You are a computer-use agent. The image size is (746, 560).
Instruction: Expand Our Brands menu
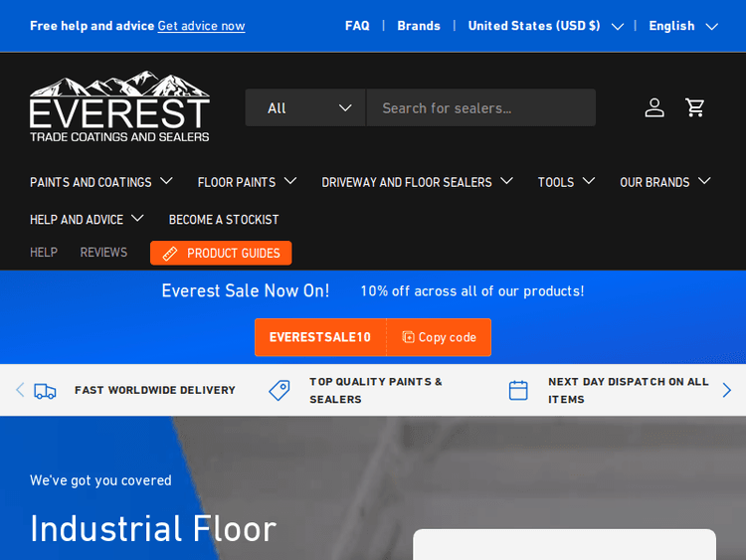pyautogui.click(x=665, y=182)
